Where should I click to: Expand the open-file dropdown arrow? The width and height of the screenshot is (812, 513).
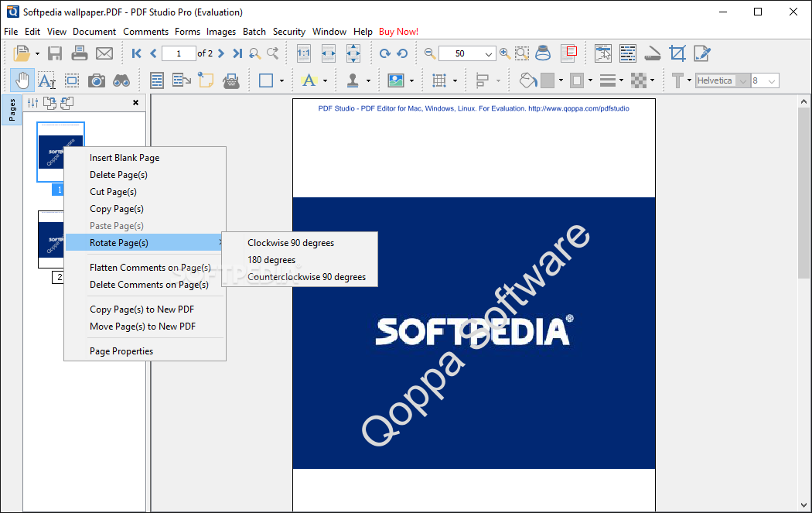click(37, 53)
